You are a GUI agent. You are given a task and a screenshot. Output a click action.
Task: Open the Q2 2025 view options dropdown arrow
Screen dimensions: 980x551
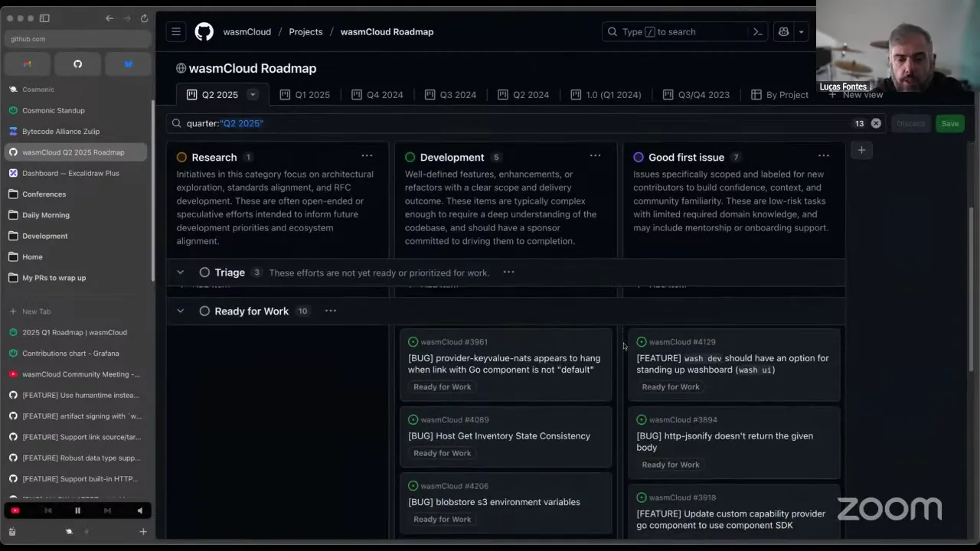point(253,95)
